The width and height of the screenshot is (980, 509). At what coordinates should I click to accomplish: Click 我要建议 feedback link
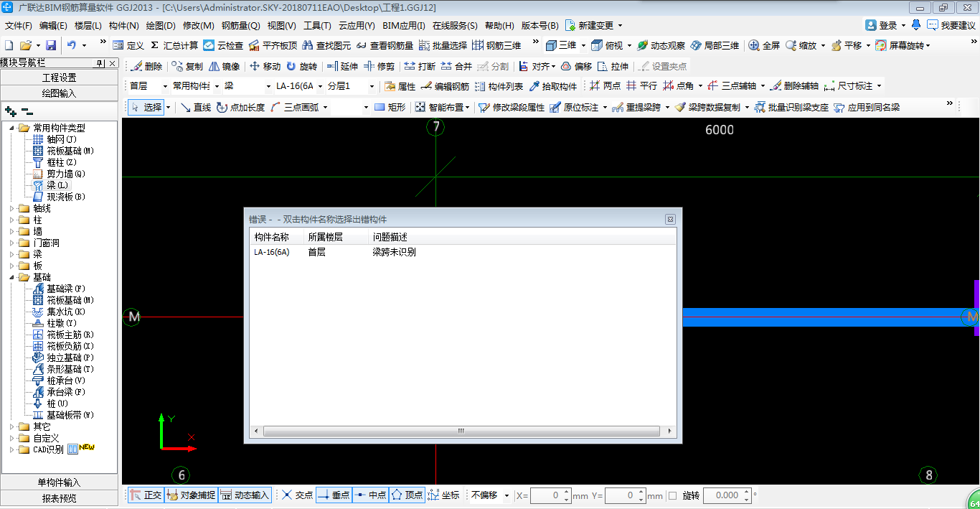pos(951,25)
